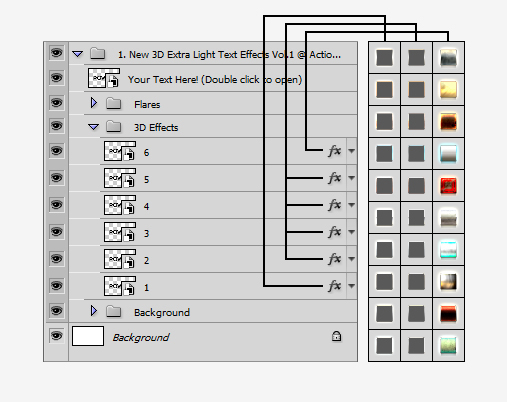Click the red glossy style swatch
This screenshot has width=507, height=402.
448,186
